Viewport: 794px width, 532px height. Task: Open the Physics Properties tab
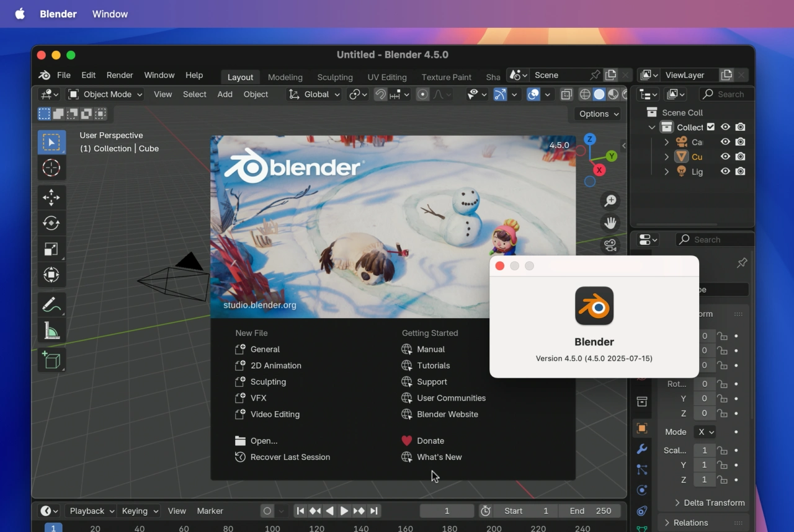coord(641,490)
